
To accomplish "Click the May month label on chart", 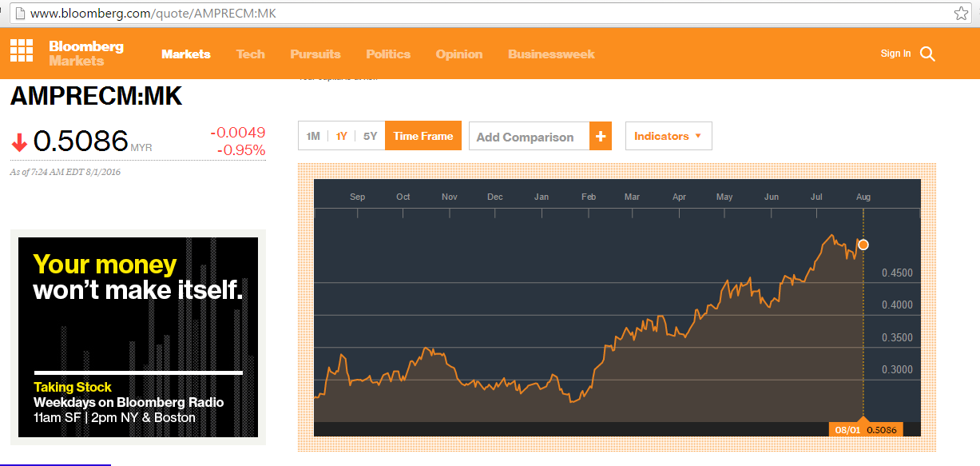I will coord(724,197).
